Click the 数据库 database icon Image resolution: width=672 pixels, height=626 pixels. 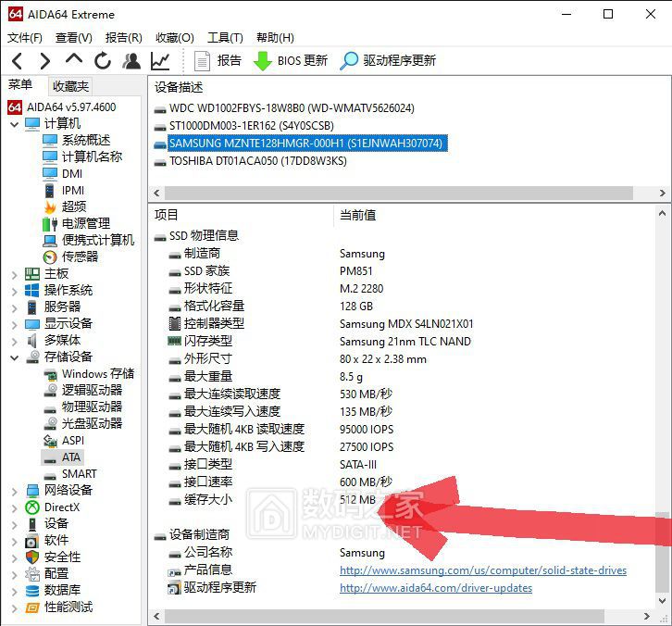pyautogui.click(x=32, y=591)
